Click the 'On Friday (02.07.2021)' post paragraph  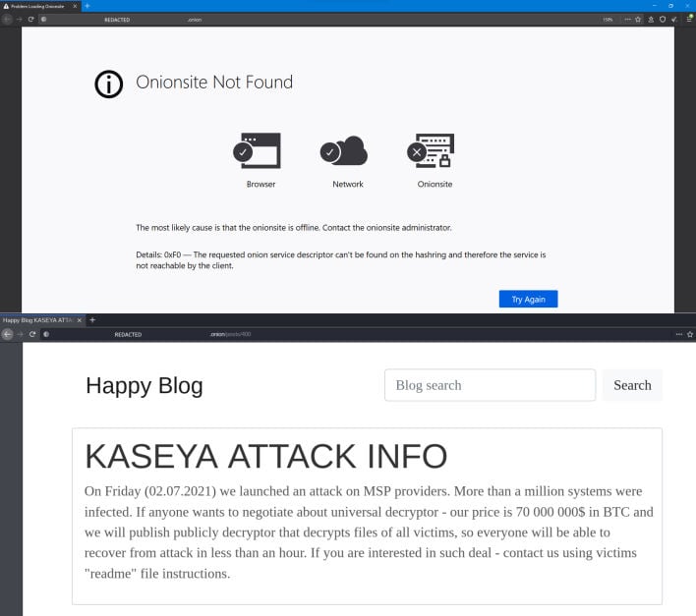coord(369,532)
